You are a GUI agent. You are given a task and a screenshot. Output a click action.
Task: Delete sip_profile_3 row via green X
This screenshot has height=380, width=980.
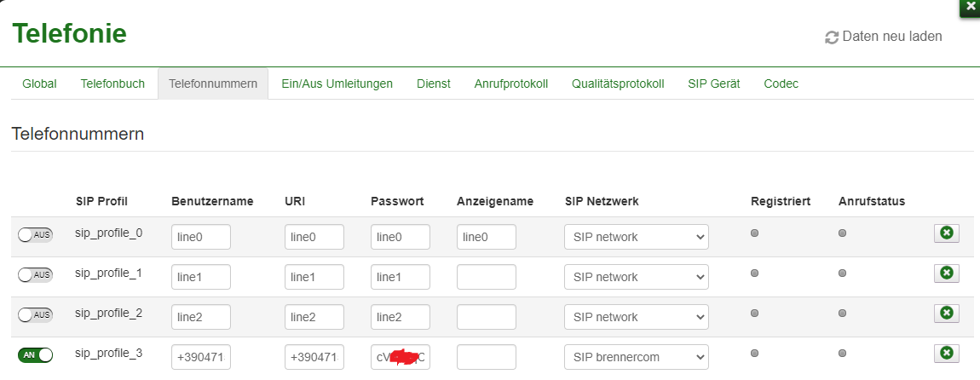pos(946,353)
